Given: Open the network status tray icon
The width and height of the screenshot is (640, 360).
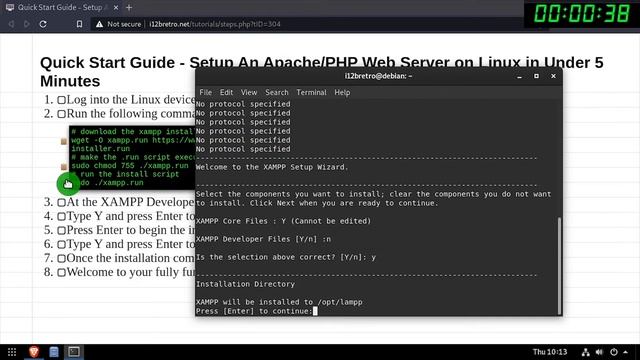Looking at the screenshot, I should click(x=586, y=352).
